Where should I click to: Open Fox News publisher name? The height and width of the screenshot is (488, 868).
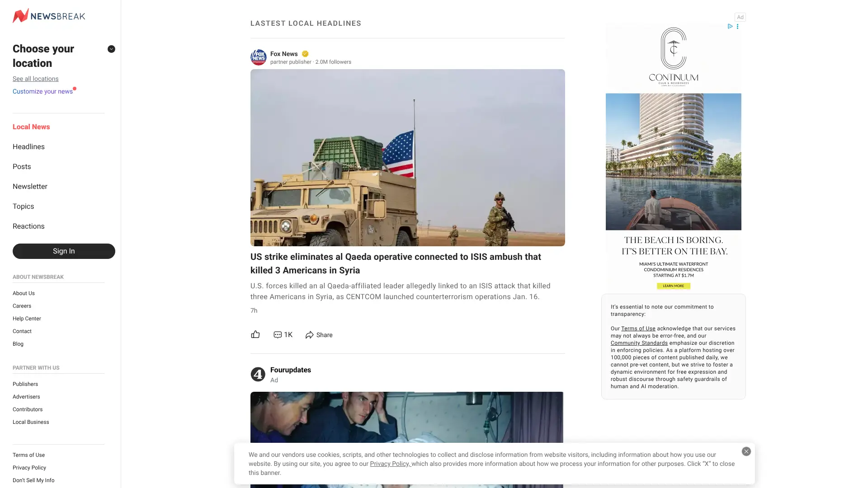[x=284, y=54]
